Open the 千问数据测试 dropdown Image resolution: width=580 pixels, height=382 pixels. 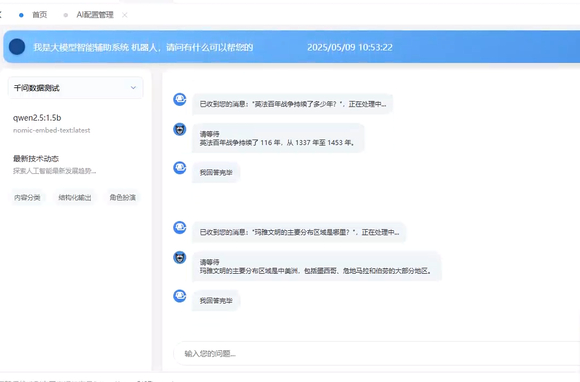coord(75,88)
